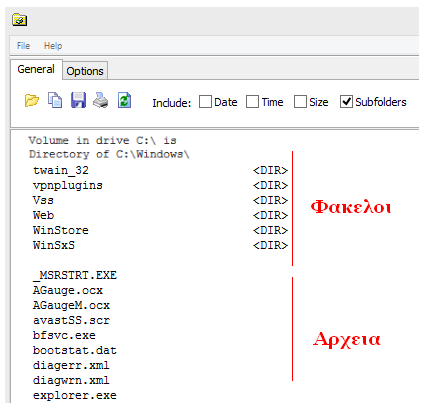
Task: Switch to the Options tab
Action: pyautogui.click(x=85, y=71)
